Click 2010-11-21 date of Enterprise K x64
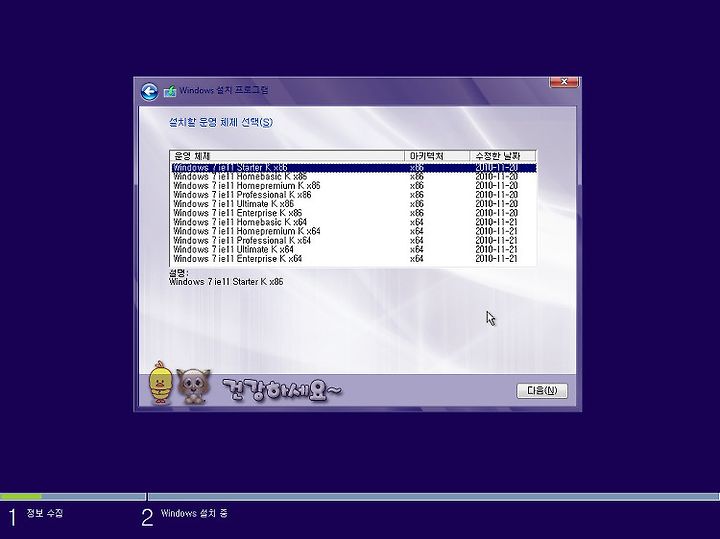 click(496, 259)
